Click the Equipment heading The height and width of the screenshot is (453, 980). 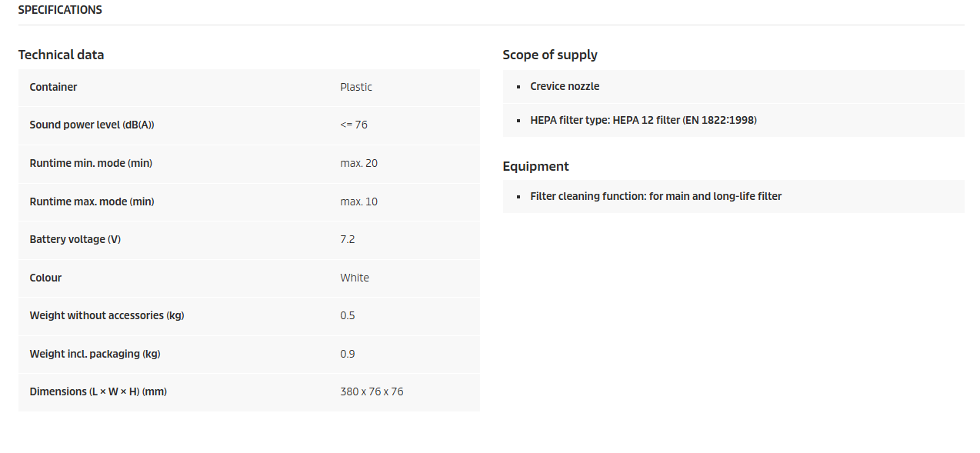[x=535, y=166]
